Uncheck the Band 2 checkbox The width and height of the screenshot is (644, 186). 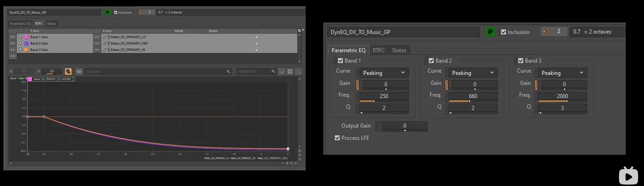[x=431, y=61]
